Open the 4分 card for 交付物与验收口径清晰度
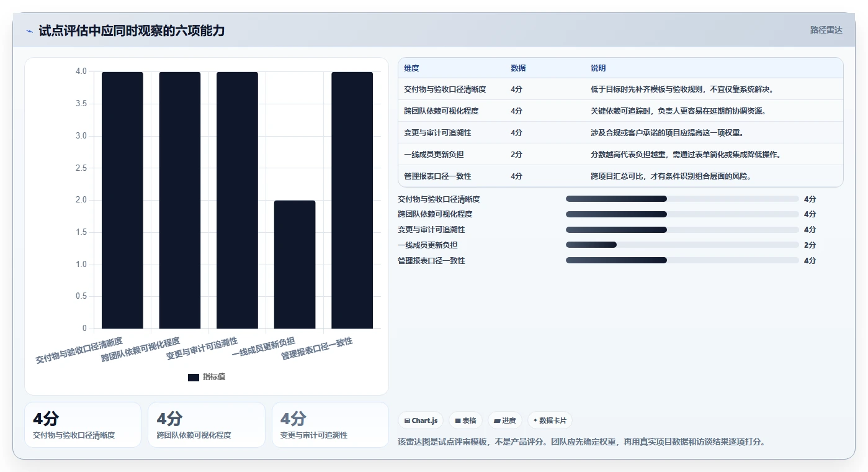This screenshot has height=472, width=868. [83, 425]
